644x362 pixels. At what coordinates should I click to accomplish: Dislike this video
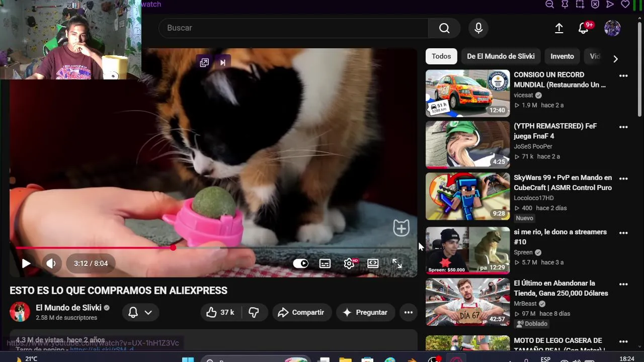pyautogui.click(x=254, y=312)
